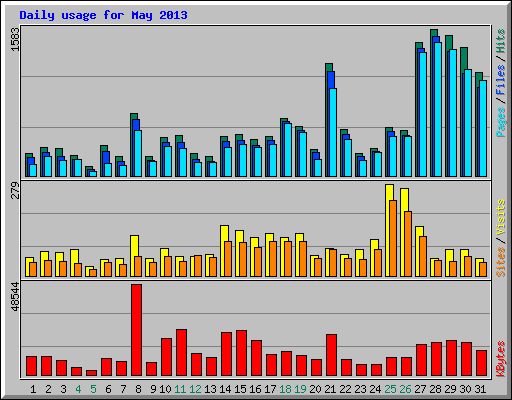This screenshot has width=512, height=400.
Task: Click the cyan pages bar for day 31
Action: tap(483, 128)
